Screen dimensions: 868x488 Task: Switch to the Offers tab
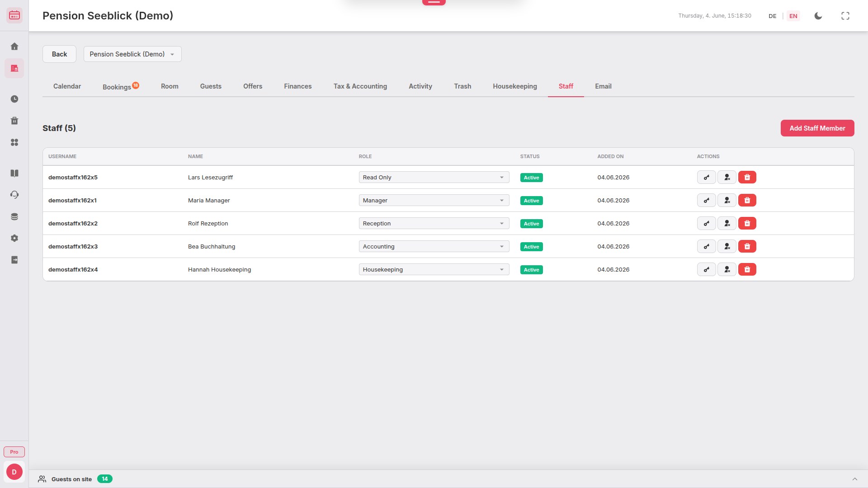(x=253, y=86)
